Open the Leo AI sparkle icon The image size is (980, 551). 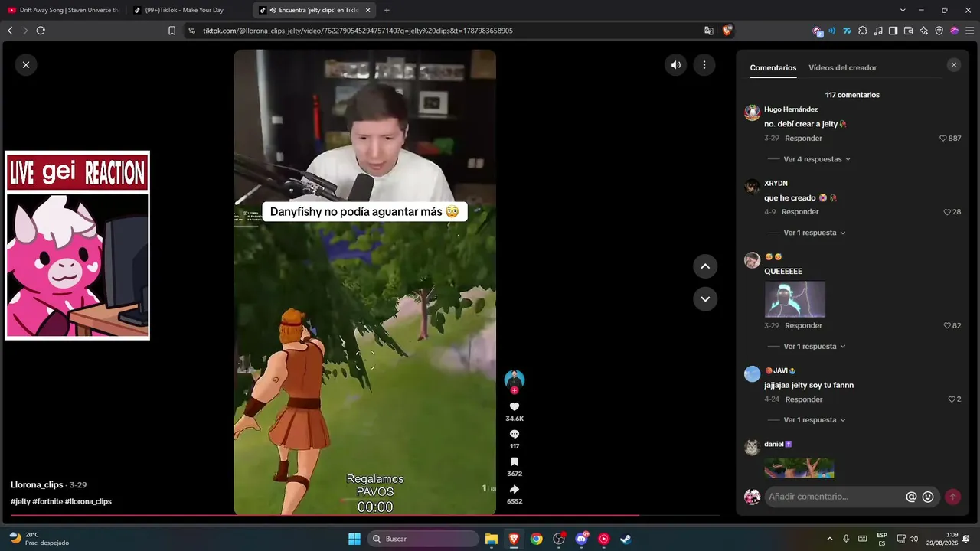[924, 31]
